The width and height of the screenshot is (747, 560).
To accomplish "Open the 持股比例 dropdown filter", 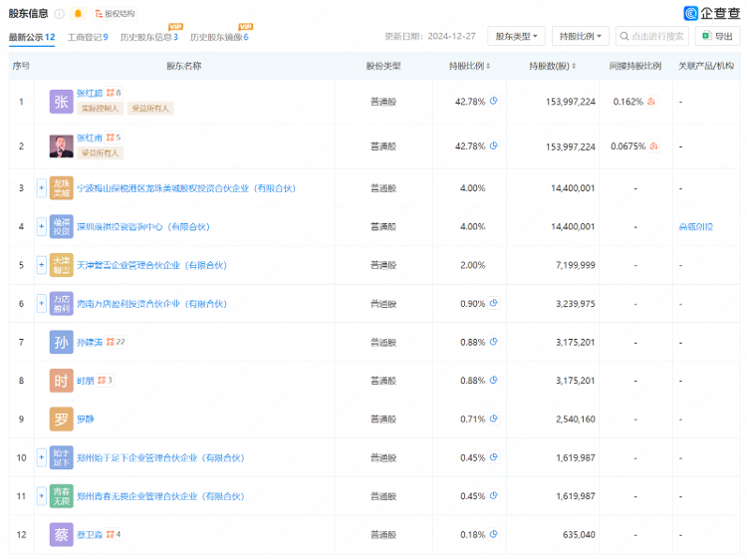I will pyautogui.click(x=581, y=36).
